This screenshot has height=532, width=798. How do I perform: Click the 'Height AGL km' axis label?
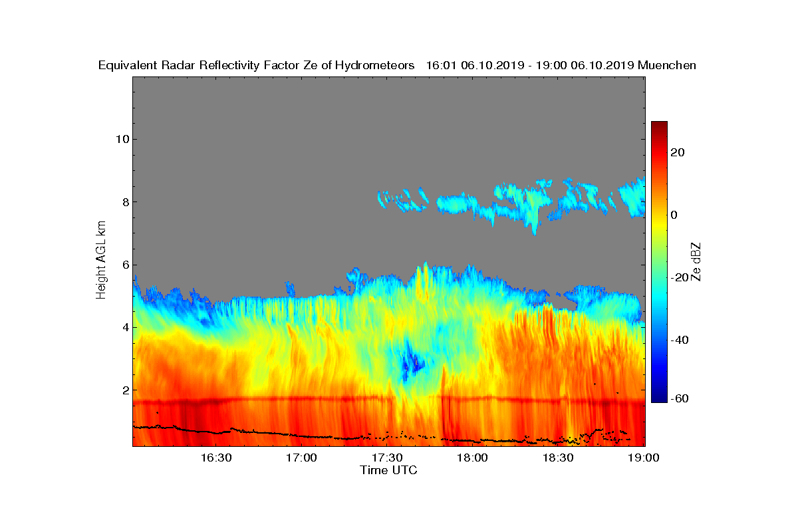pos(102,261)
